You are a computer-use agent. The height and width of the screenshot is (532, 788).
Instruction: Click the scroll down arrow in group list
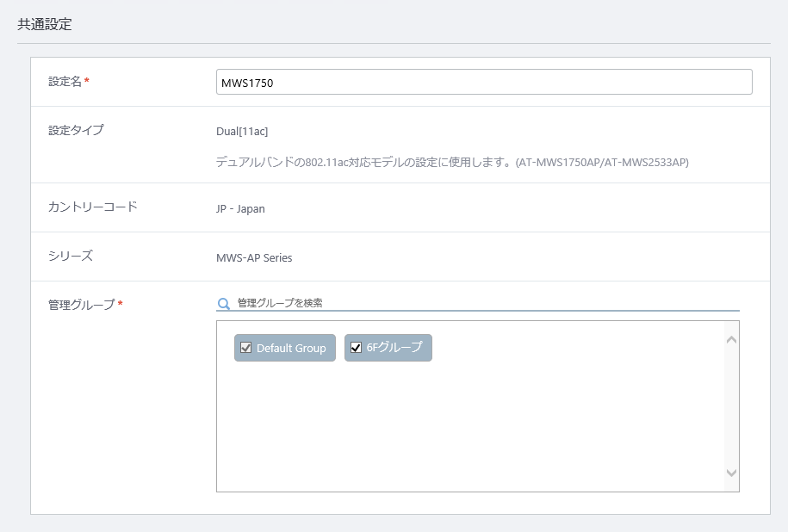pos(732,473)
